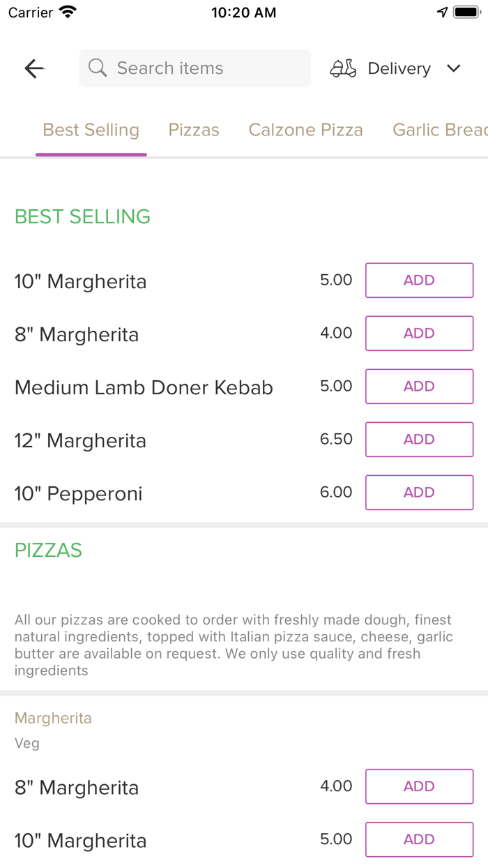488x868 pixels.
Task: Open the Delivery options dropdown
Action: [x=453, y=68]
